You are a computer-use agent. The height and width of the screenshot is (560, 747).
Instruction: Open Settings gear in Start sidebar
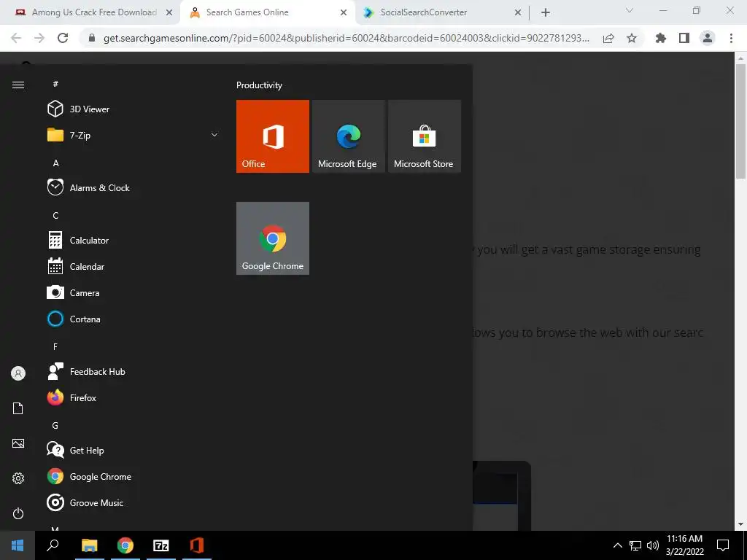(18, 478)
